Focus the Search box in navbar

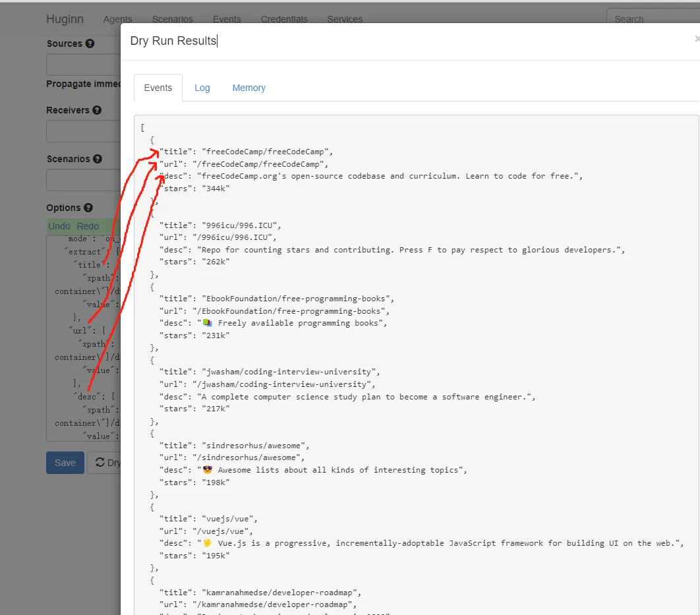coord(653,19)
